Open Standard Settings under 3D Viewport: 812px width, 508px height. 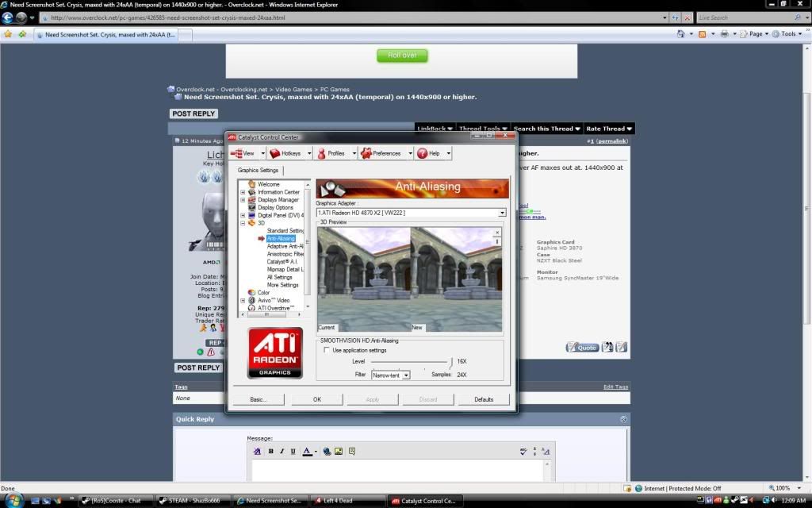coord(285,231)
